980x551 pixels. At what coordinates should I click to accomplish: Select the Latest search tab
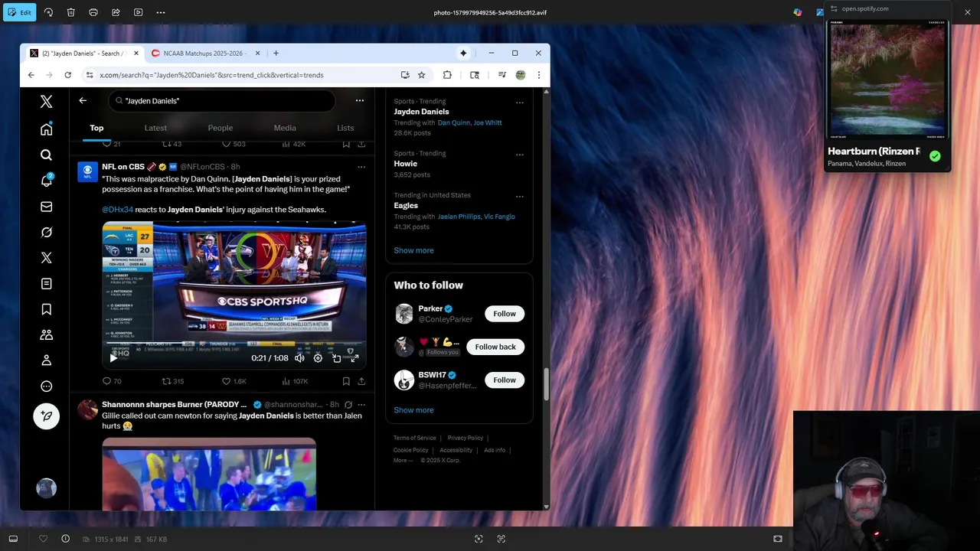(155, 128)
